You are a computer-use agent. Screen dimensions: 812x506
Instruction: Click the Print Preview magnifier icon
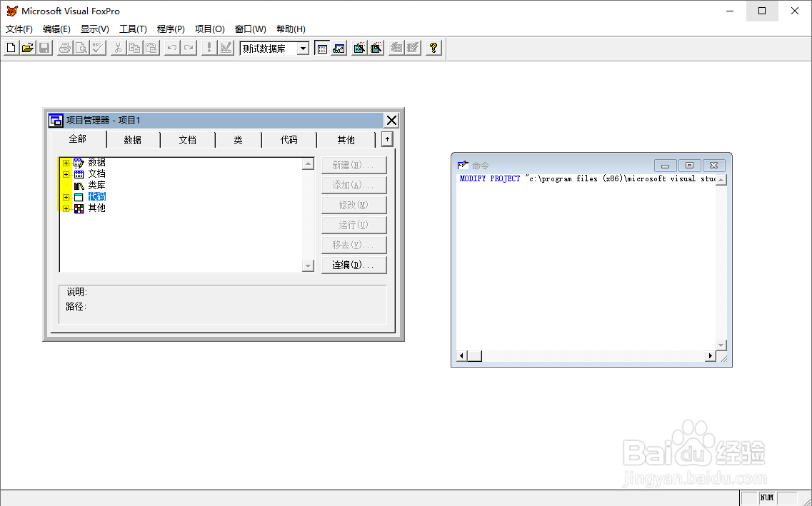point(81,48)
